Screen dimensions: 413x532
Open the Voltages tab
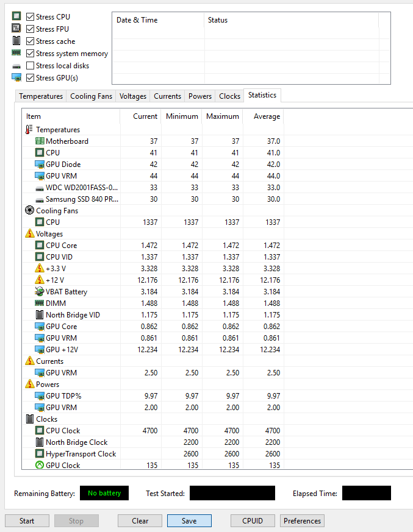(133, 96)
